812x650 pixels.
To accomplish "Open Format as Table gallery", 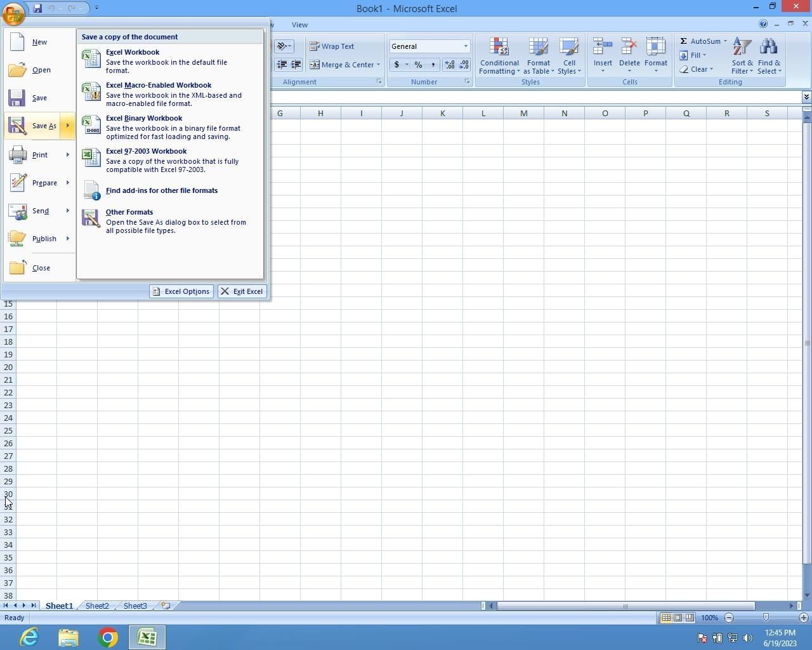I will (538, 48).
